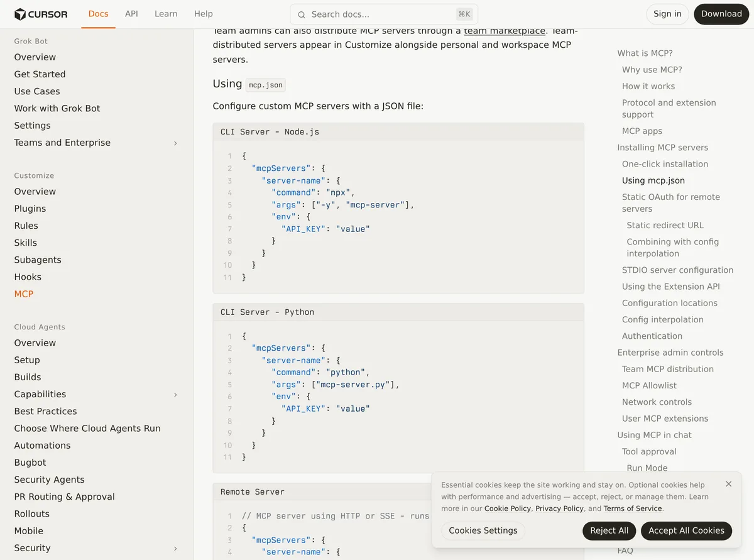Screen dimensions: 754x560
Task: Open Cloud Agents Overview page
Action: (35, 343)
